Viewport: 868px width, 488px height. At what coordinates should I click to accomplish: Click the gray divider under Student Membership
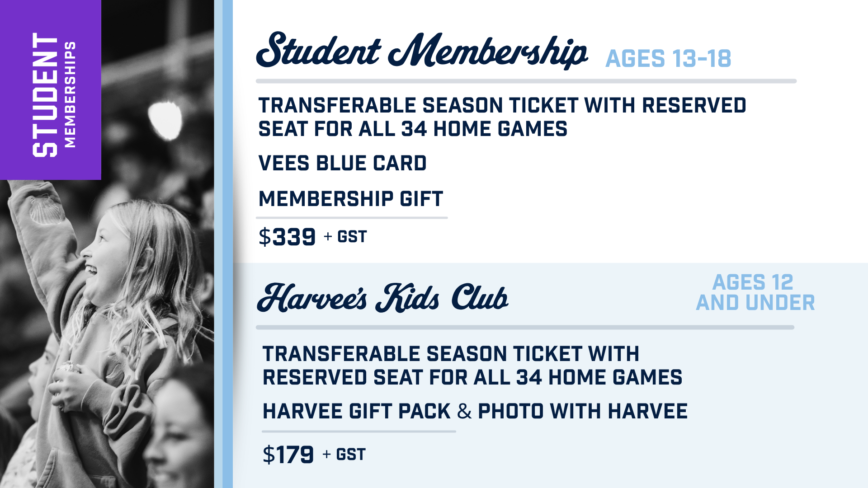(526, 81)
